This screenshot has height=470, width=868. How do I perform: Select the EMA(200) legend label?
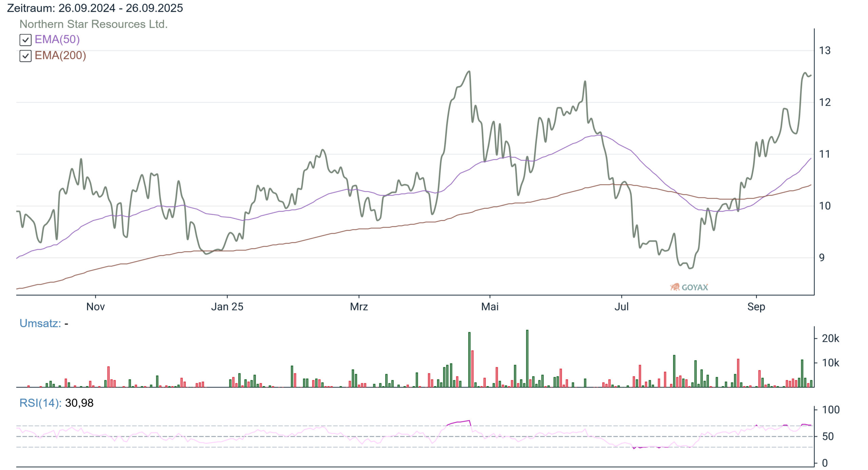pyautogui.click(x=60, y=55)
